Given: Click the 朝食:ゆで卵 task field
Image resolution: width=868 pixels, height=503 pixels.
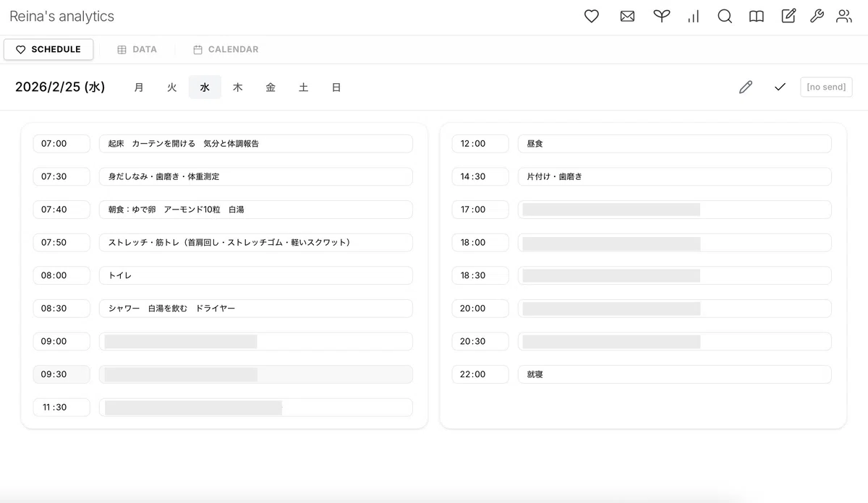Looking at the screenshot, I should point(256,210).
